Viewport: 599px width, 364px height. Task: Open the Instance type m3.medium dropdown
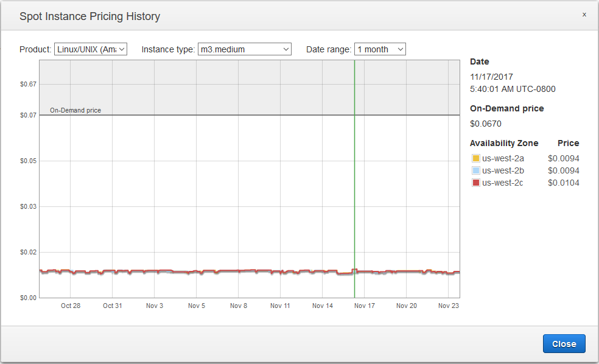pyautogui.click(x=245, y=49)
